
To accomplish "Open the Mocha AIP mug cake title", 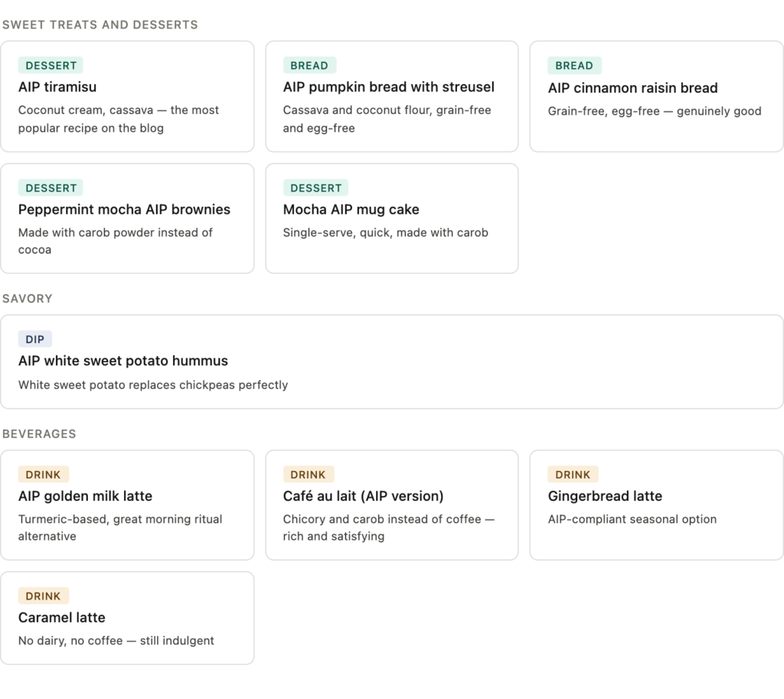I will (351, 210).
